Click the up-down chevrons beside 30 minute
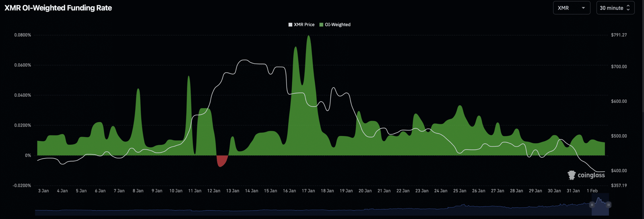The width and height of the screenshot is (644, 219). click(628, 8)
